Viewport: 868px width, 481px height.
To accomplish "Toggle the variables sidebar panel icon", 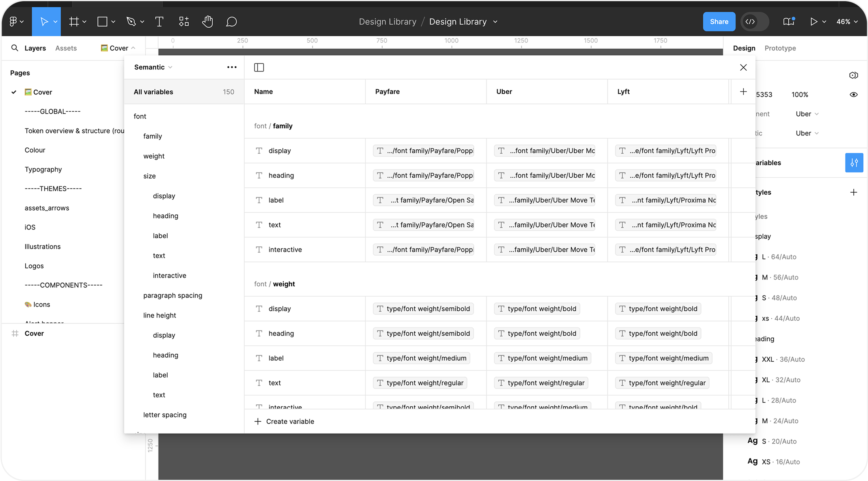I will (259, 68).
